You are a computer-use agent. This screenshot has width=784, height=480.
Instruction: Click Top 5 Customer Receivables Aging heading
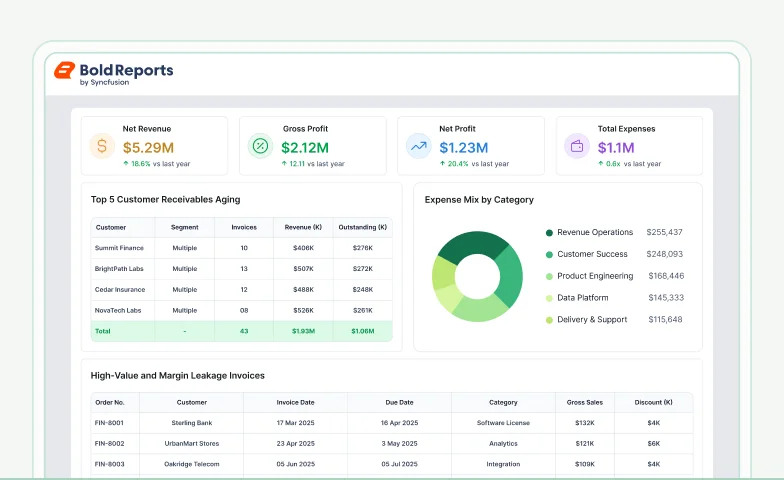pyautogui.click(x=166, y=200)
